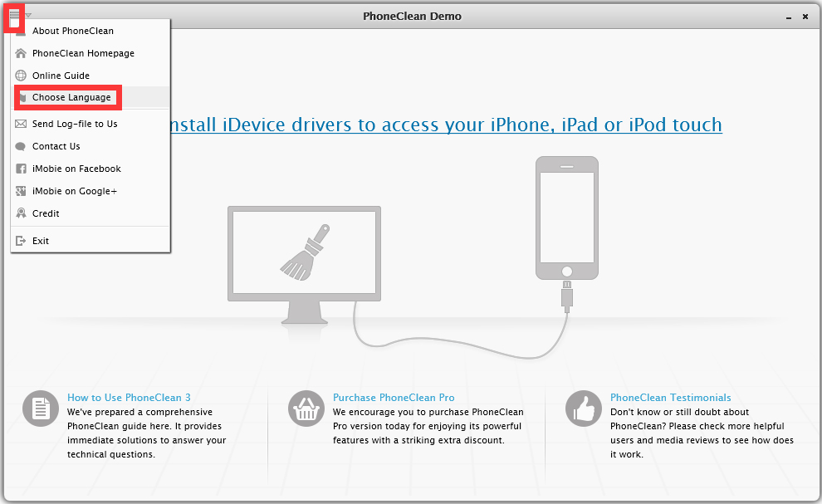This screenshot has width=822, height=504.
Task: Click the computer monitor with broom illustration
Action: click(304, 265)
